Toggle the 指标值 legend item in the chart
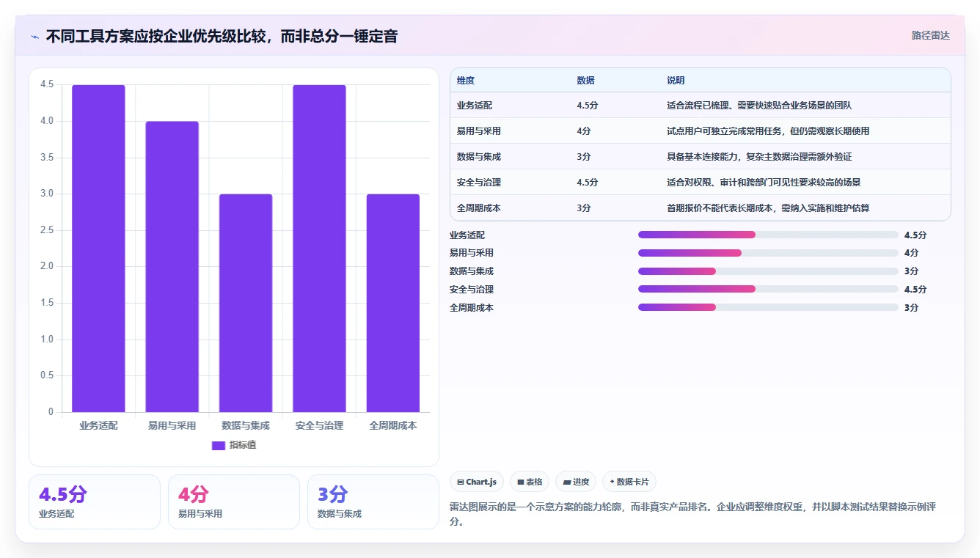Viewport: 980px width, 558px height. pos(234,445)
